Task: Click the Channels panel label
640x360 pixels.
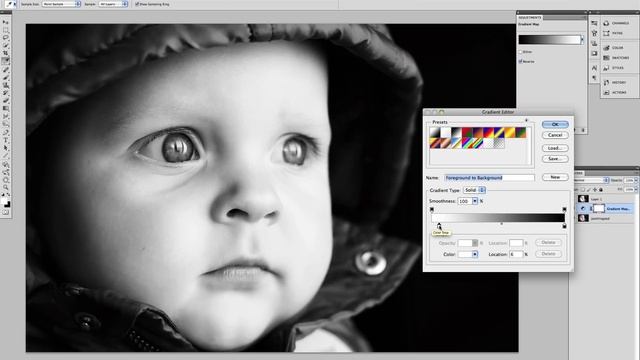Action: pyautogui.click(x=620, y=23)
